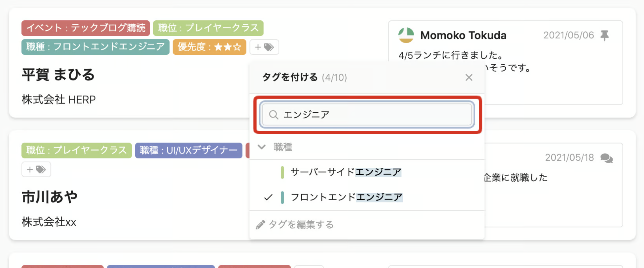
Task: Click Momoko Tokuda's avatar icon
Action: (406, 35)
